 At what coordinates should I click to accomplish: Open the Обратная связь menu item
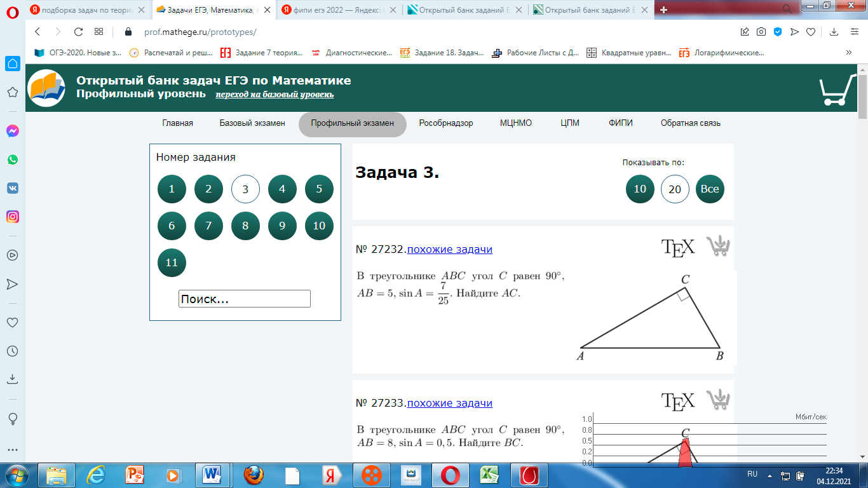coord(690,123)
